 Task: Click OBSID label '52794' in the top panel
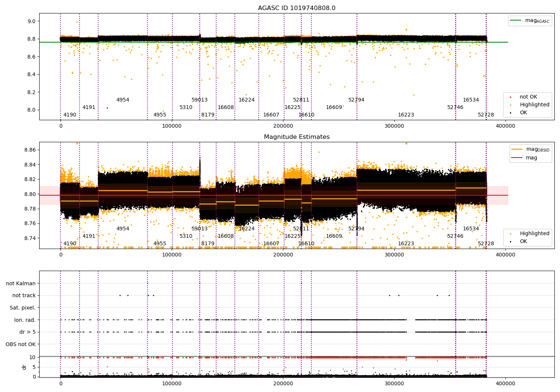point(357,100)
